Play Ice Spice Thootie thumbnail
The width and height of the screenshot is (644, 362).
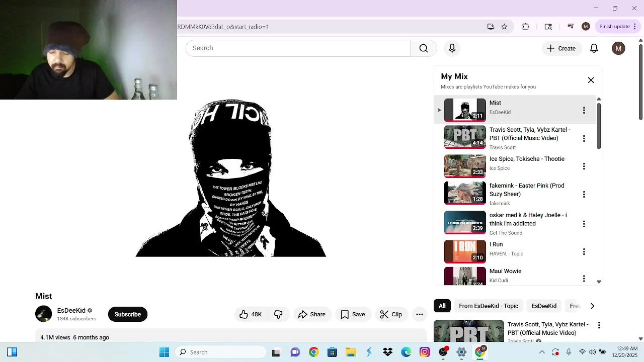click(x=465, y=166)
